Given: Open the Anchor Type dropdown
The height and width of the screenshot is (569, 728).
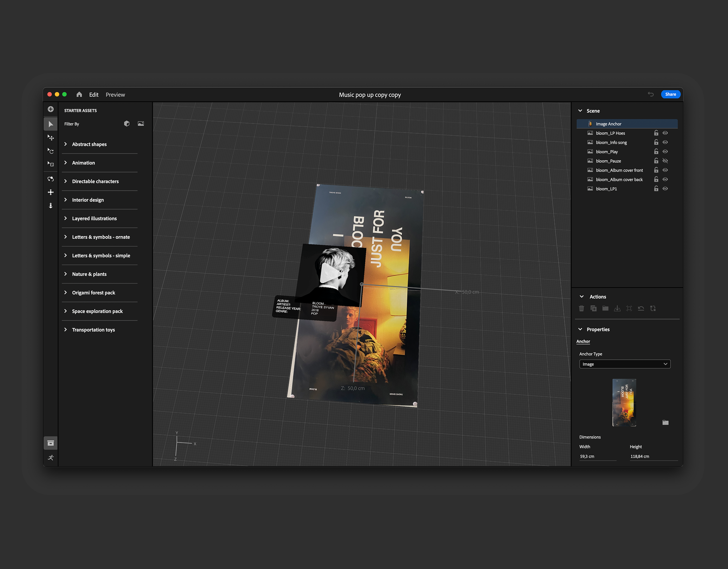Looking at the screenshot, I should (625, 364).
